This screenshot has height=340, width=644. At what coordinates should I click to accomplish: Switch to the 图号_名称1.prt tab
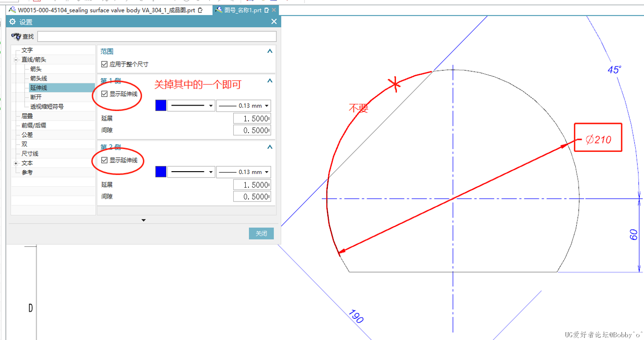point(243,10)
